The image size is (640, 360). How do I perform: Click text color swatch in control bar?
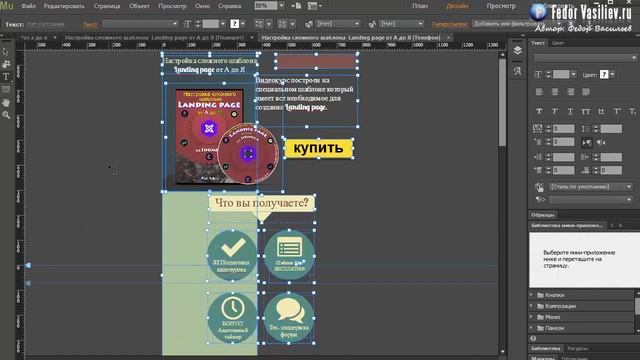tap(234, 24)
